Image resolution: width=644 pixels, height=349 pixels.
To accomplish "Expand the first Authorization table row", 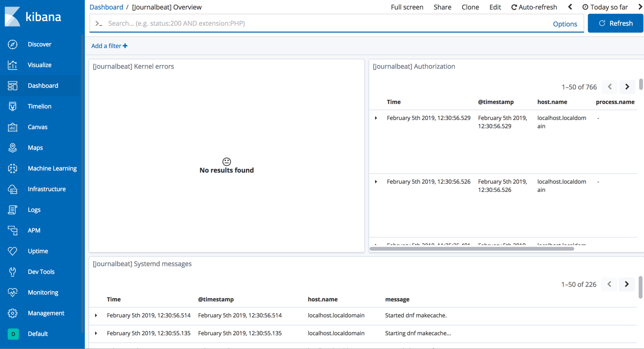I will 376,118.
